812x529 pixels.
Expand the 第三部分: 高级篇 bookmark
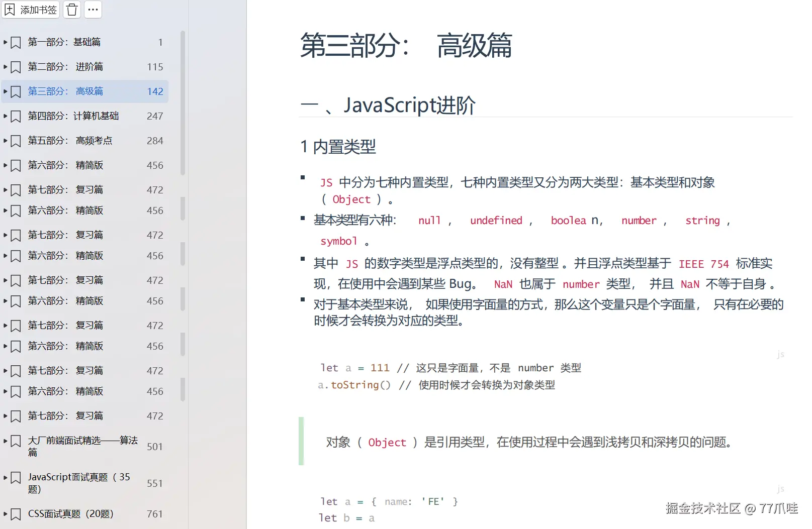[x=6, y=91]
